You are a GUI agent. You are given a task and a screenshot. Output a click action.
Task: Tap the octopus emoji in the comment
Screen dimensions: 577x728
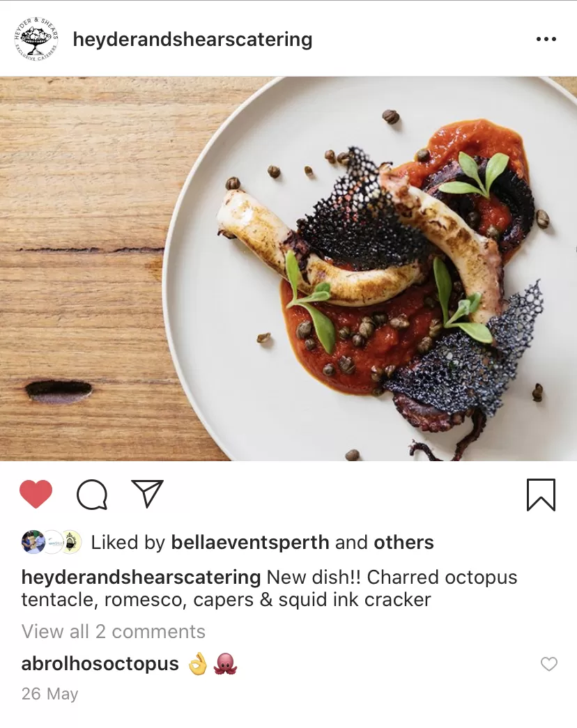click(x=225, y=664)
